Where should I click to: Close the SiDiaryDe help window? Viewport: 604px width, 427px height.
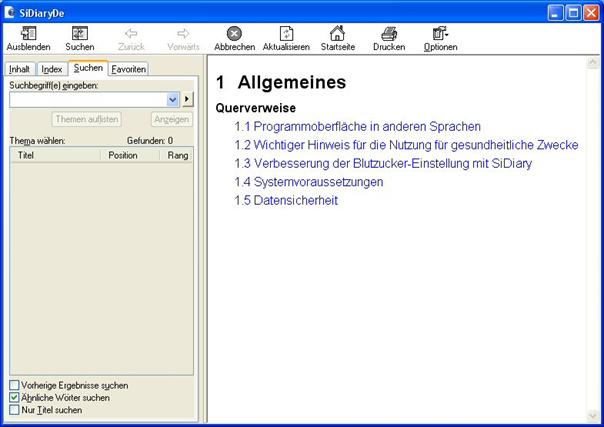[591, 13]
